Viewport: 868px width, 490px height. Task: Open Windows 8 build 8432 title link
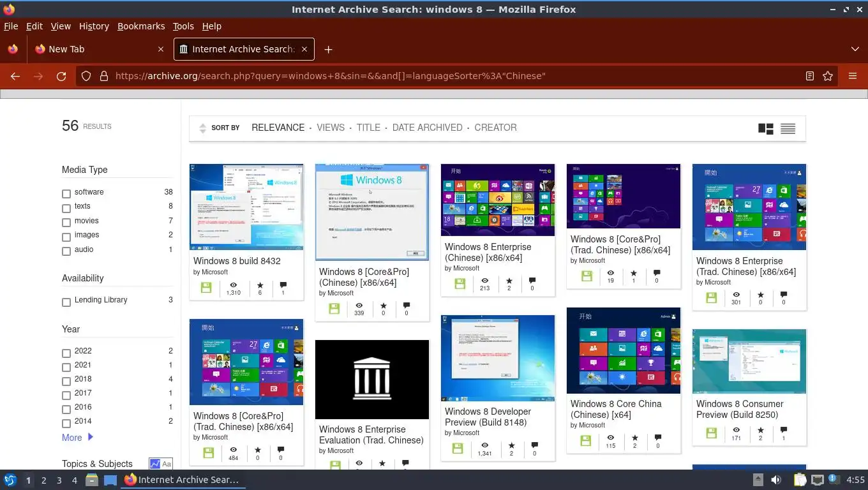237,261
